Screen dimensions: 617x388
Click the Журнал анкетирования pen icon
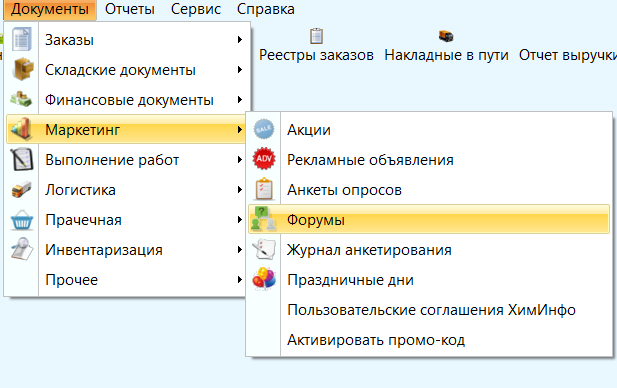pyautogui.click(x=264, y=249)
